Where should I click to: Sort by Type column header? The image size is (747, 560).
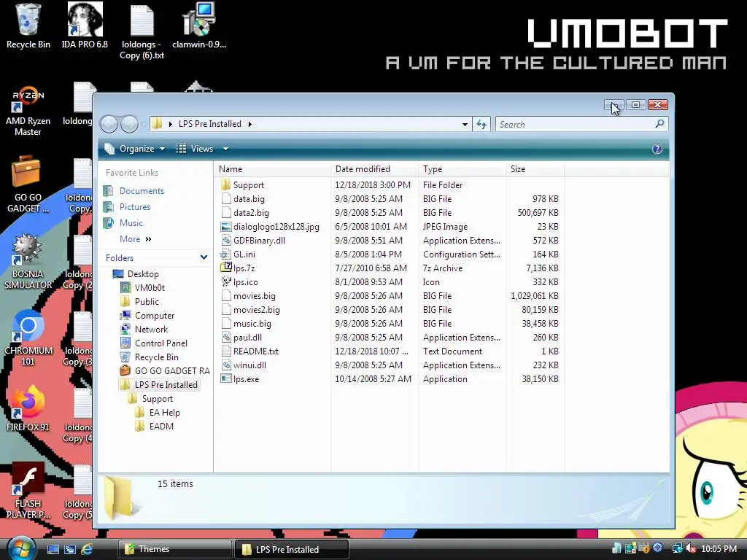pos(462,169)
